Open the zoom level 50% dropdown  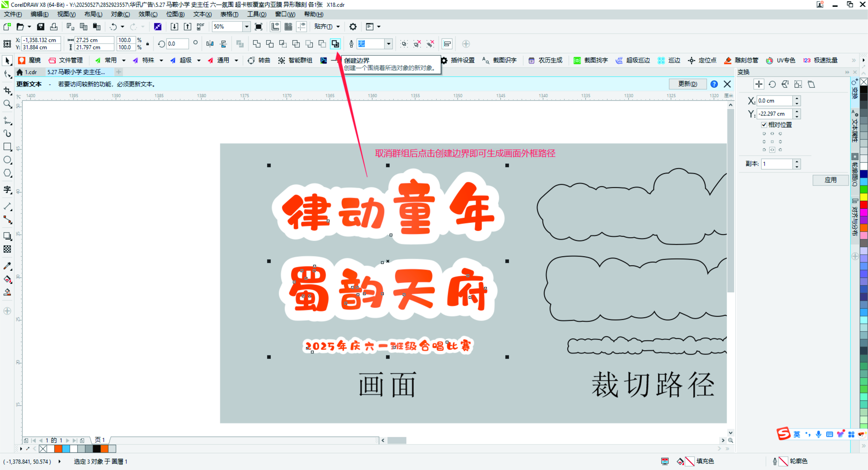click(x=247, y=27)
